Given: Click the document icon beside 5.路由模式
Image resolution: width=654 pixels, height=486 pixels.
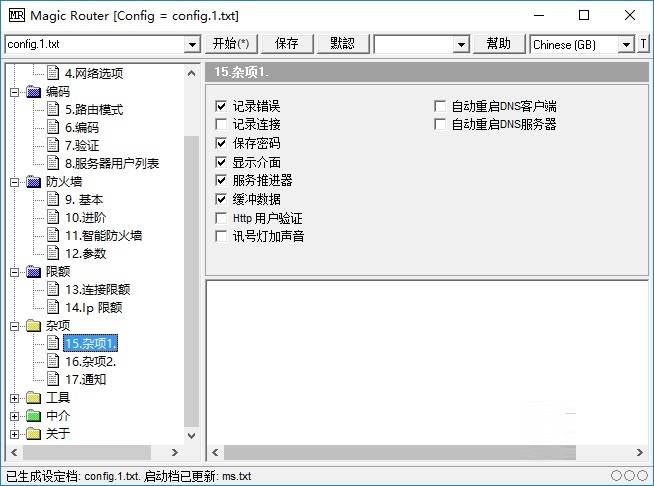Looking at the screenshot, I should coord(53,108).
